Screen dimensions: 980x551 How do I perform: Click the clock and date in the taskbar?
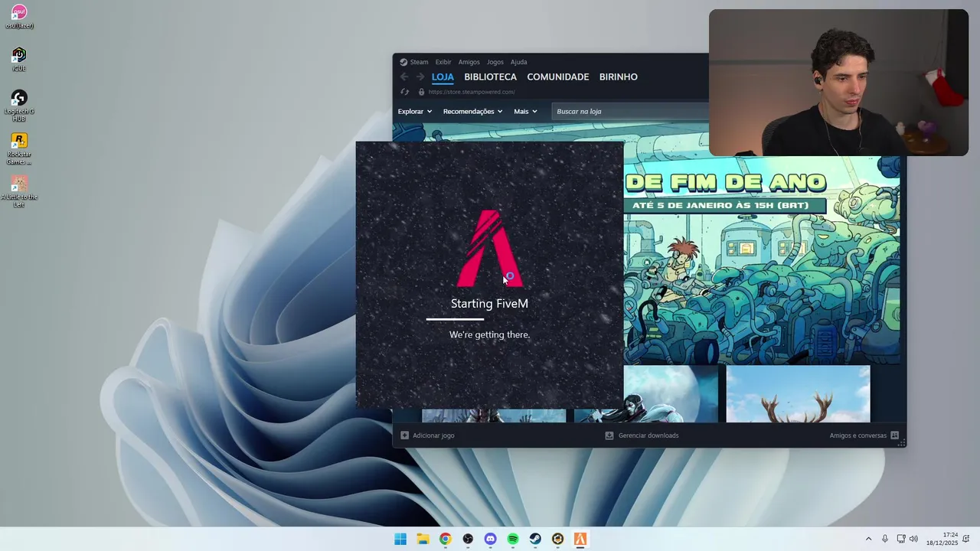pyautogui.click(x=942, y=539)
